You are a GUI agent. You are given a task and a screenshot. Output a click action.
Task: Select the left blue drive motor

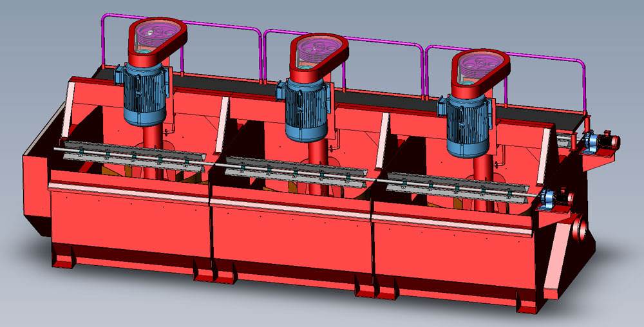tap(145, 97)
